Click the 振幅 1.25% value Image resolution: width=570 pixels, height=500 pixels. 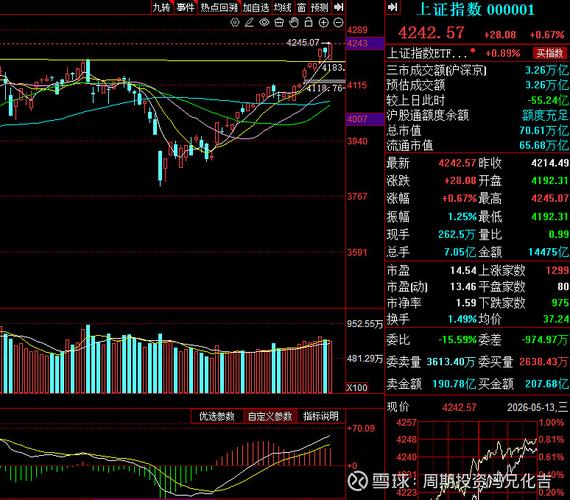coord(462,217)
